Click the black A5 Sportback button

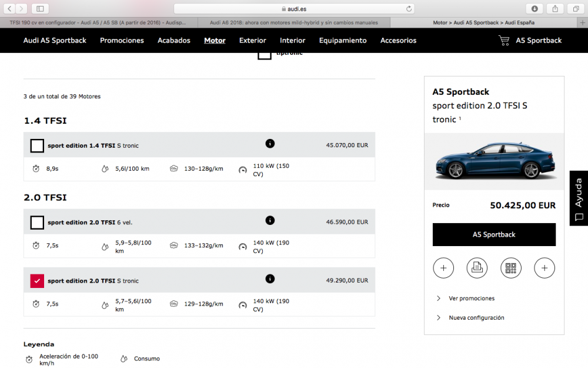tap(494, 235)
